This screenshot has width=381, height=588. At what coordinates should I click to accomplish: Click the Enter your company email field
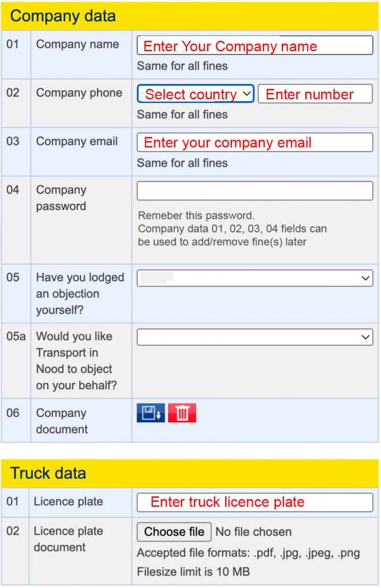pos(254,142)
